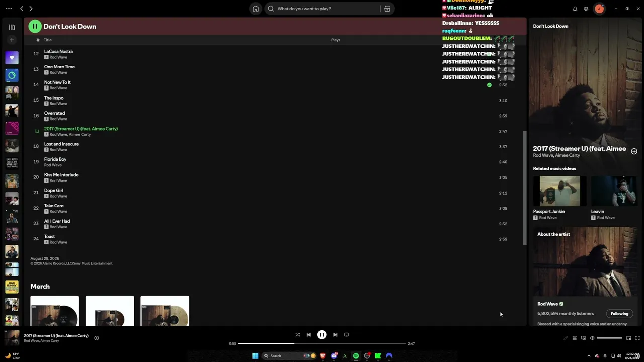
Task: Open Liked Songs heart tile in sidebar
Action: coord(12,58)
